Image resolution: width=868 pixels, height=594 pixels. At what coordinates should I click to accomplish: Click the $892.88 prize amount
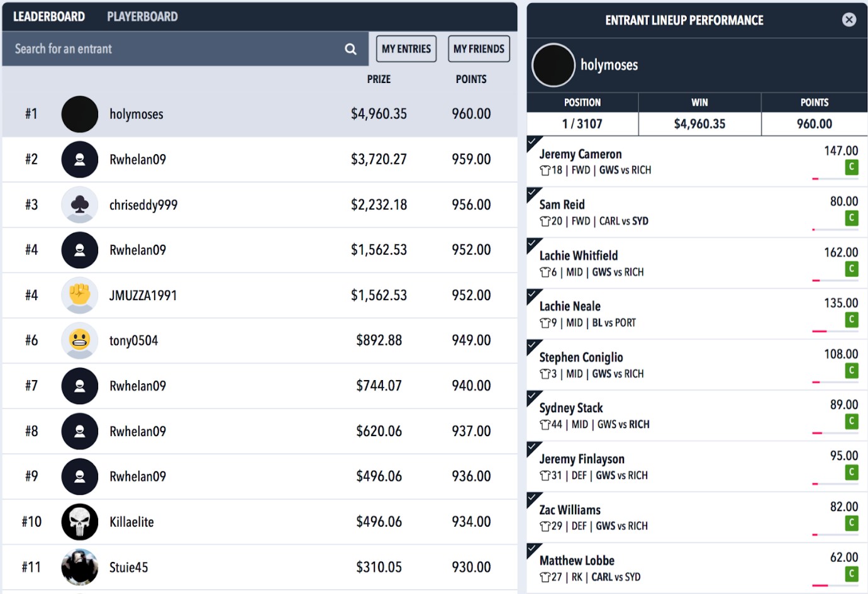click(379, 340)
